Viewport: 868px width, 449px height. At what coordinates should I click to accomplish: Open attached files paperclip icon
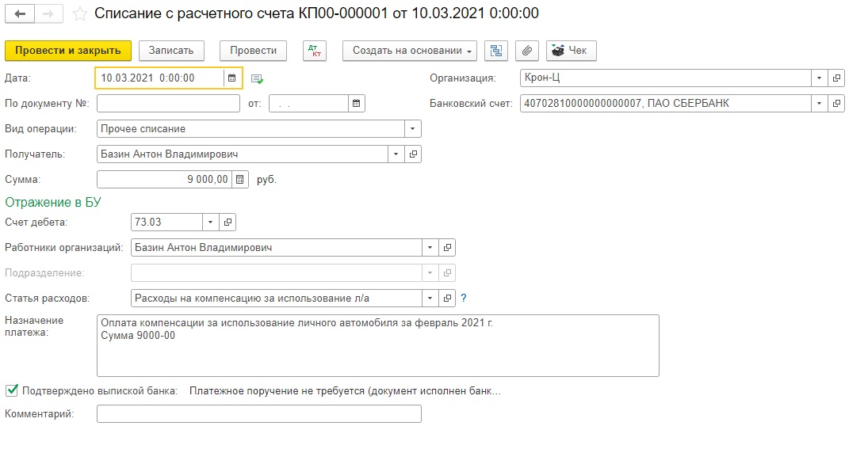[x=527, y=51]
